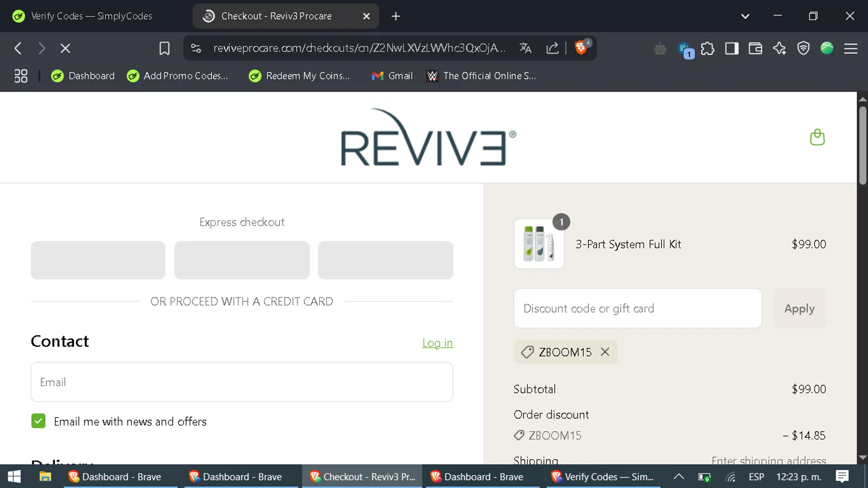Open the Windows Start menu
Image resolution: width=868 pixels, height=488 pixels.
pyautogui.click(x=14, y=476)
